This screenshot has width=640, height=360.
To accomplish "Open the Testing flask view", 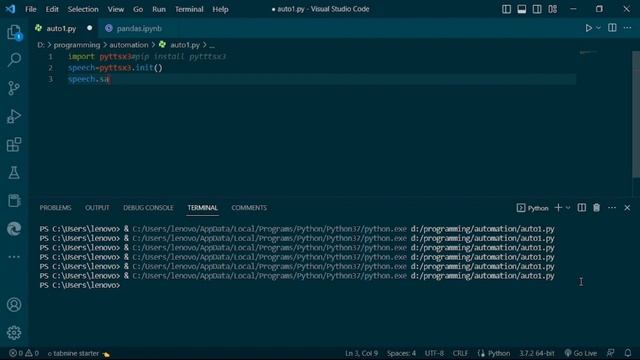I will pyautogui.click(x=14, y=173).
